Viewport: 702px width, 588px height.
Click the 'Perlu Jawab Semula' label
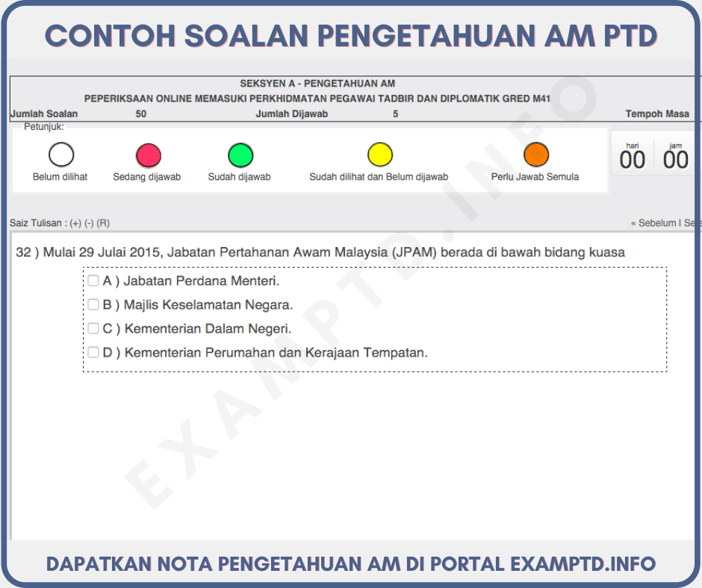pyautogui.click(x=535, y=177)
